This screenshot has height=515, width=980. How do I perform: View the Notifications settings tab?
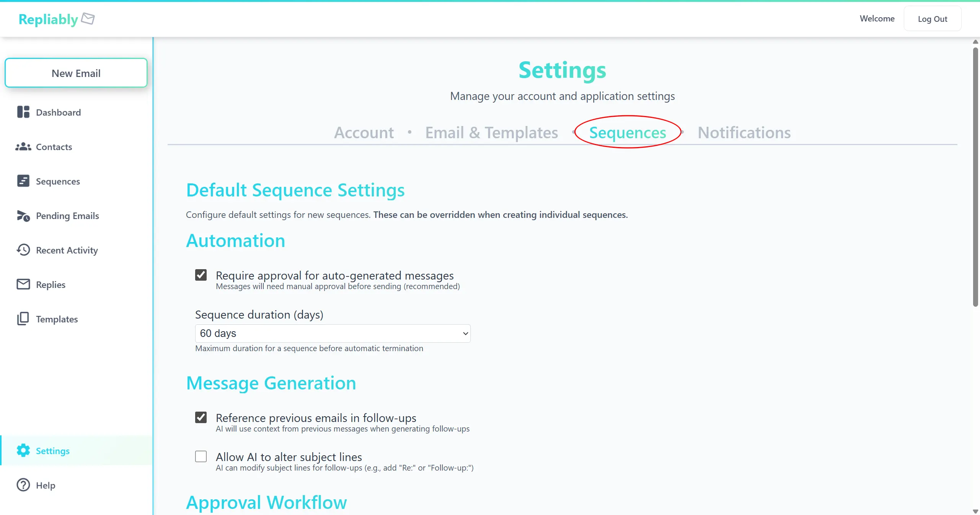(744, 132)
